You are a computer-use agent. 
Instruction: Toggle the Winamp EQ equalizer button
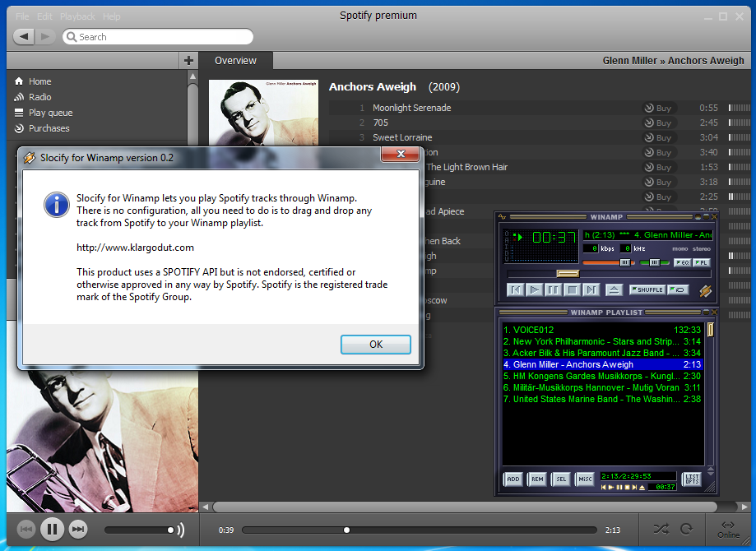(682, 262)
